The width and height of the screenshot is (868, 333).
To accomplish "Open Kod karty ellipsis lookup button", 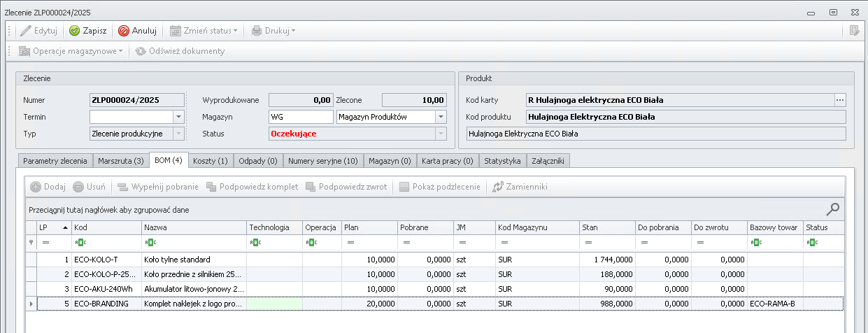I will point(840,100).
